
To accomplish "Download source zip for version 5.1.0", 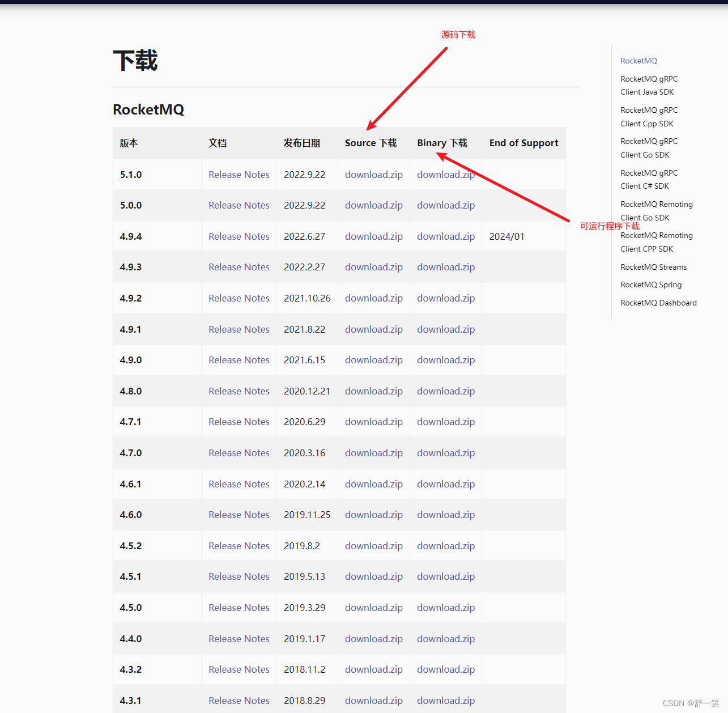I will (x=373, y=175).
